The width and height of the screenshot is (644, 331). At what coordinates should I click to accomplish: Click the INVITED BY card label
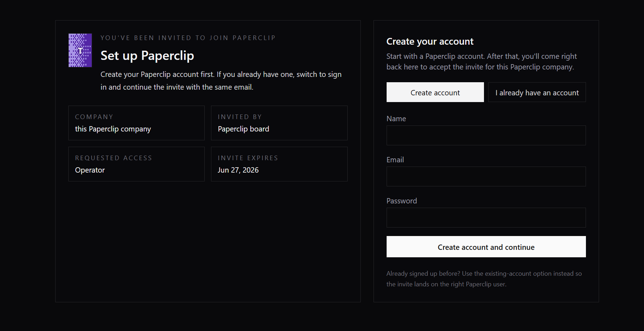pyautogui.click(x=240, y=117)
